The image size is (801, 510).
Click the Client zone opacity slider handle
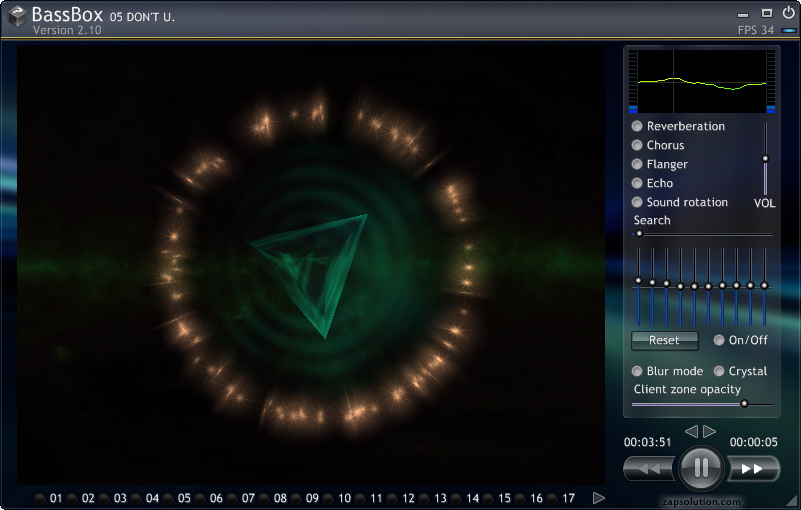click(744, 404)
